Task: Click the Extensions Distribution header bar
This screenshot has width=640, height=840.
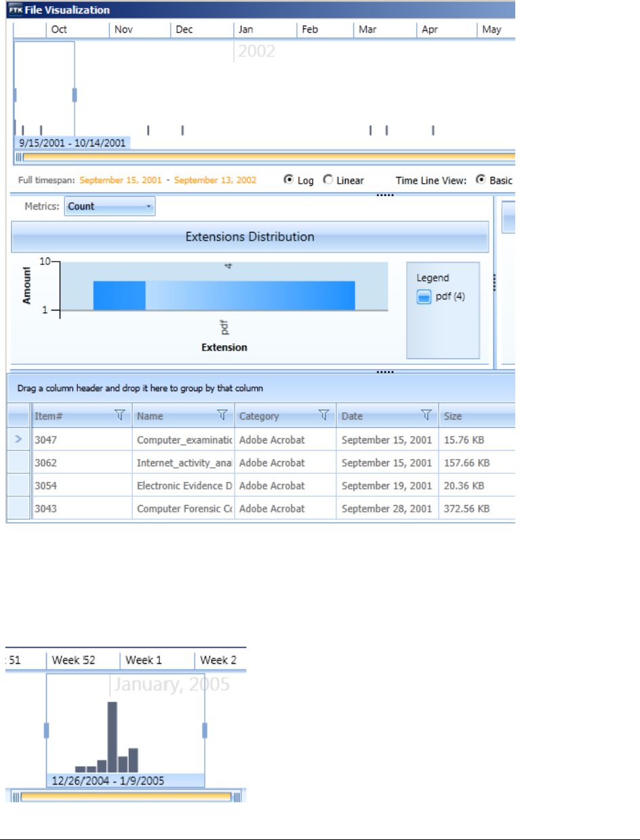Action: (x=250, y=237)
